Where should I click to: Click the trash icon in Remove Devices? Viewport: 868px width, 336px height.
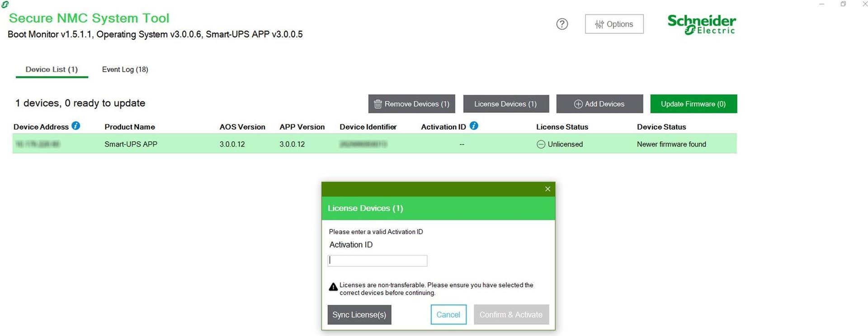click(378, 104)
